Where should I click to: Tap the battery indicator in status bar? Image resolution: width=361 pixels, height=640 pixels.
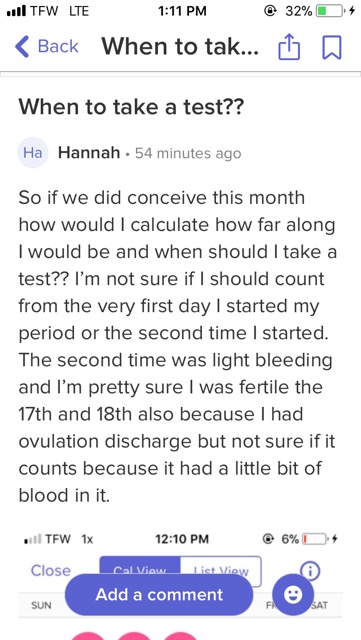[329, 11]
